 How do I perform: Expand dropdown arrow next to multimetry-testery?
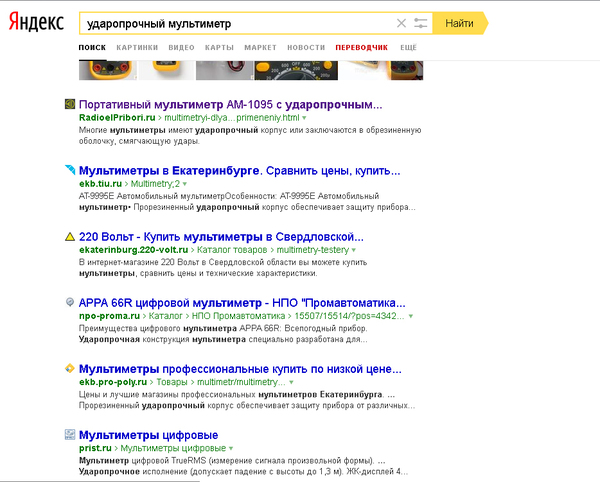[x=354, y=250]
